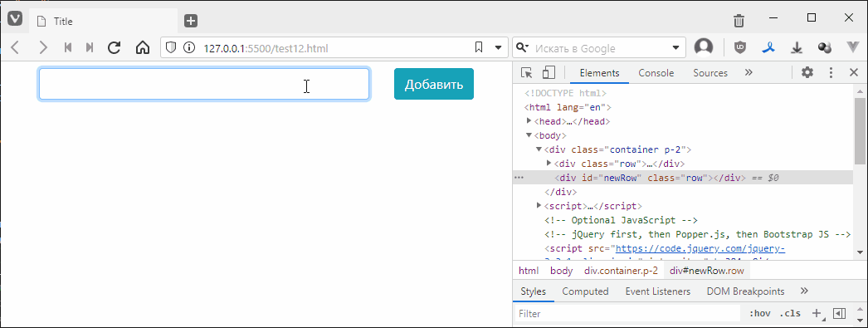Click the Добавить button
The image size is (868, 328).
coord(434,84)
